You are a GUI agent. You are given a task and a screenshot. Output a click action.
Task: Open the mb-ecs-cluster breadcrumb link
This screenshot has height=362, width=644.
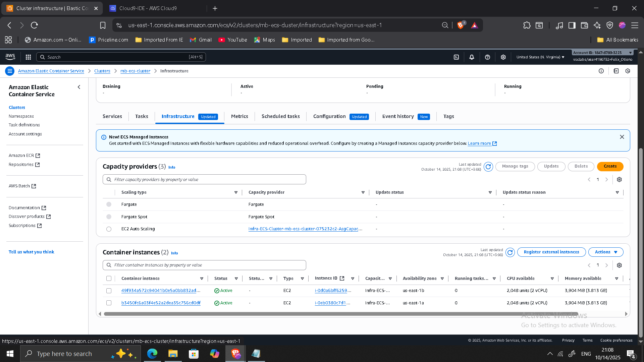135,71
